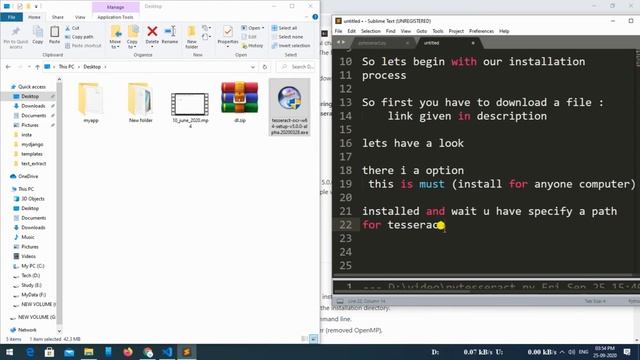
Task: Open the Windows Start menu
Action: [x=9, y=352]
